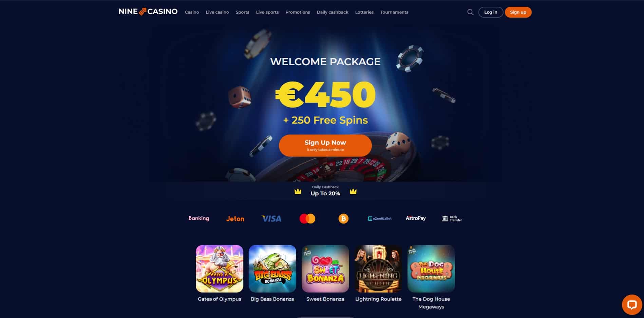Click the search magnifier icon
The width and height of the screenshot is (644, 318).
click(x=470, y=12)
